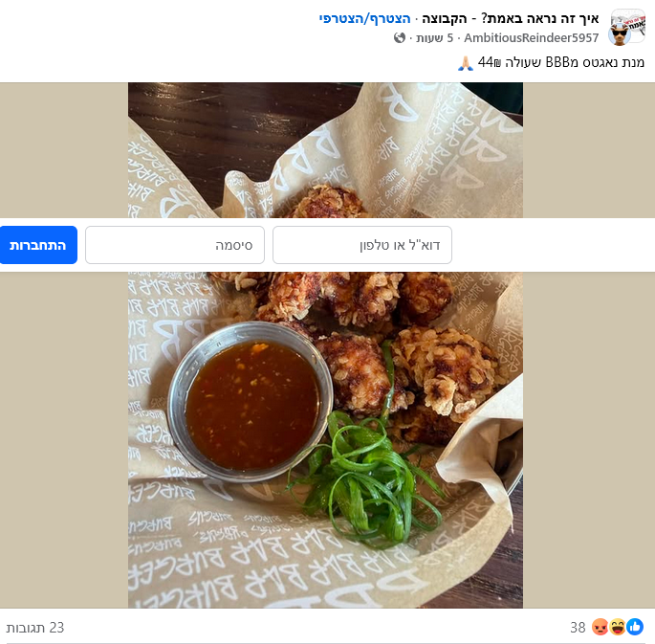
Task: Click the folded hands emoji in caption
Action: pyautogui.click(x=466, y=63)
